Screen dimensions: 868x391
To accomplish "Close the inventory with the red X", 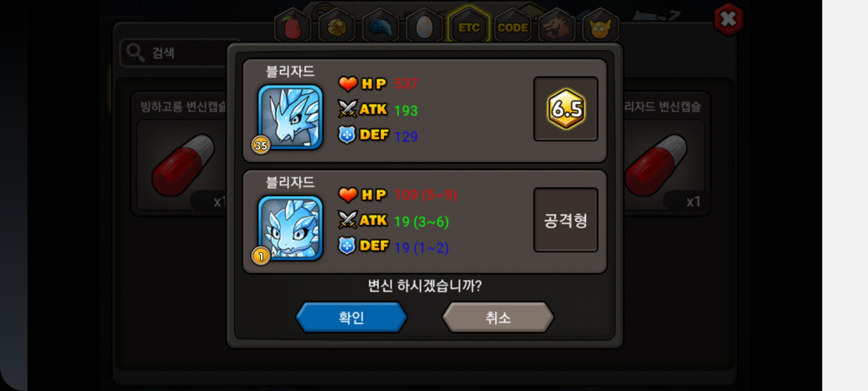I will coord(728,19).
